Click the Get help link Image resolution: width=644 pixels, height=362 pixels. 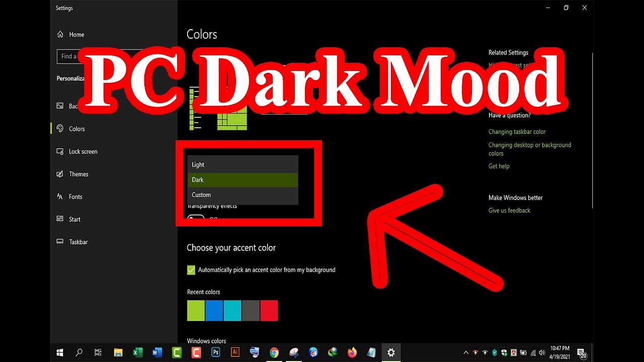point(499,166)
